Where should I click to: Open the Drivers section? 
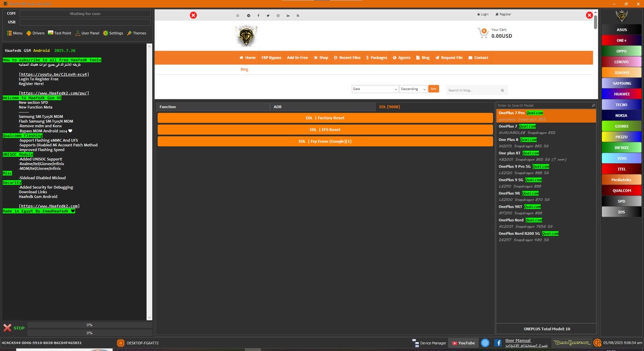[35, 33]
